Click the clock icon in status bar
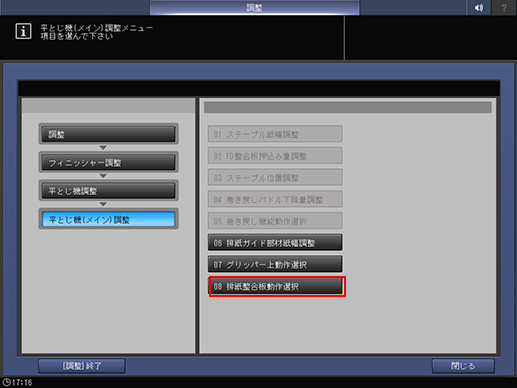The image size is (517, 388). [x=6, y=382]
